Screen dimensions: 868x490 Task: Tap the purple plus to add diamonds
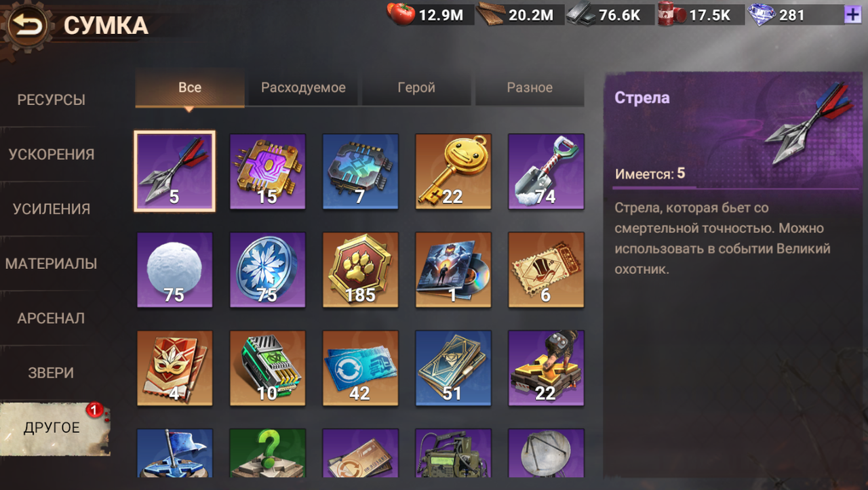pos(852,15)
